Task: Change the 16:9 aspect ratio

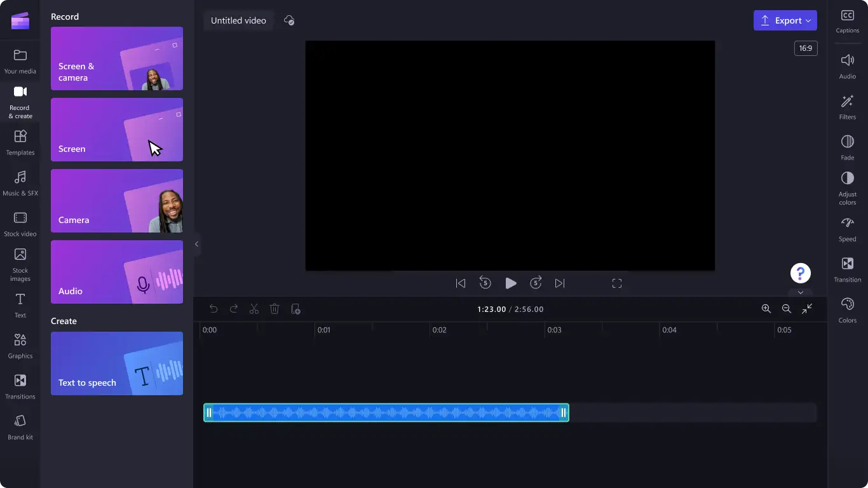Action: [806, 48]
